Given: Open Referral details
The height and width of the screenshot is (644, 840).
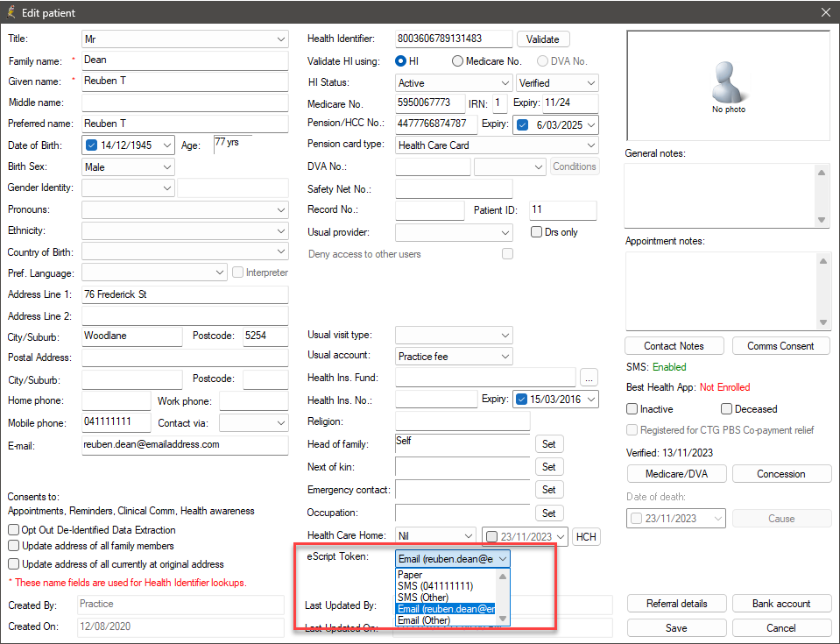Looking at the screenshot, I should (x=676, y=604).
